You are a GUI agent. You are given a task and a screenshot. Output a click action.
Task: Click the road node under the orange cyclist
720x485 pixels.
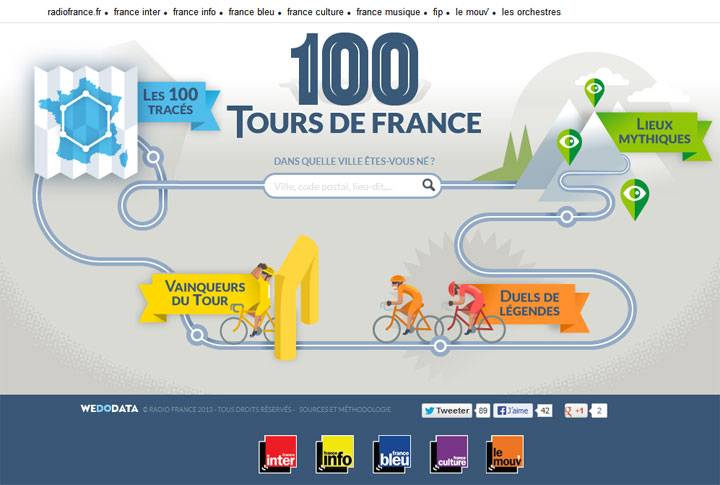[x=440, y=346]
